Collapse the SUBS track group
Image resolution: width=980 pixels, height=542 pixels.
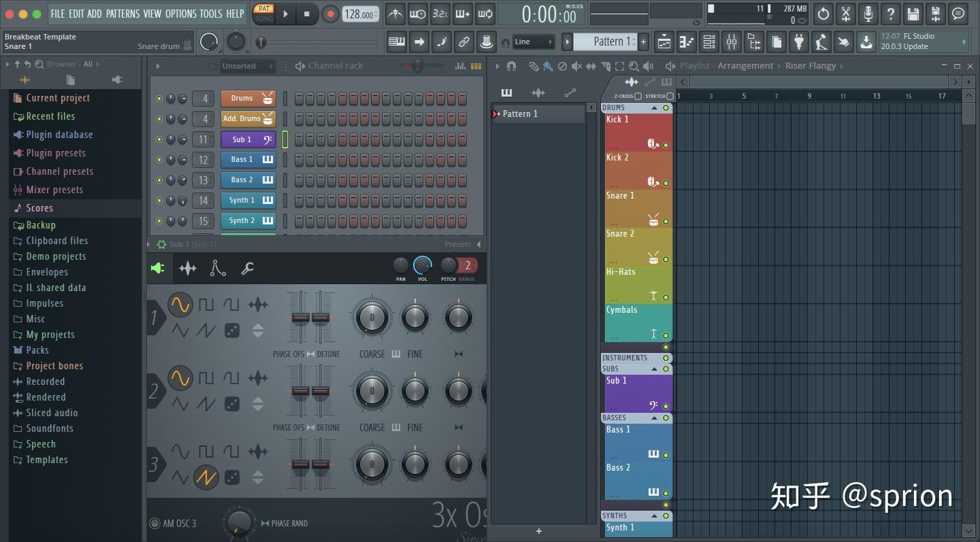click(654, 369)
